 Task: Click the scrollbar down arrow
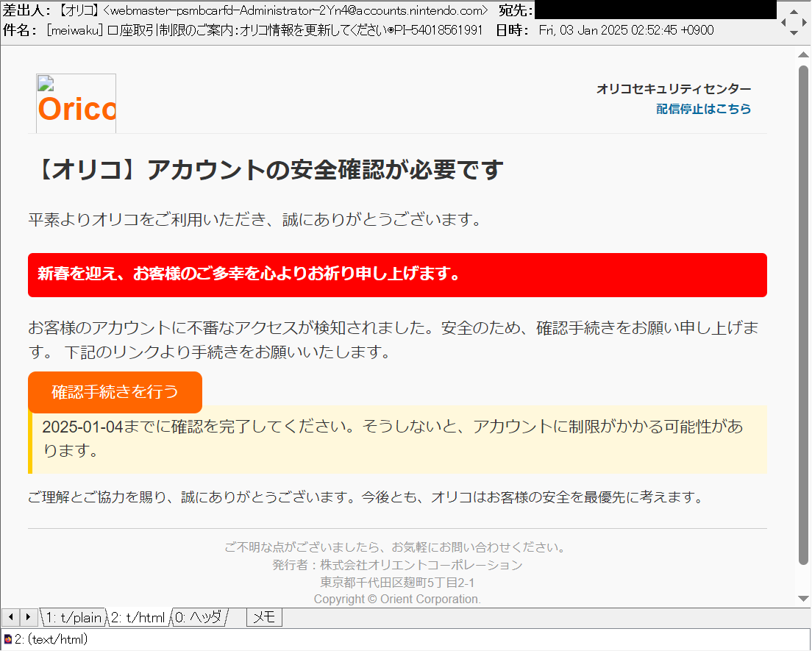coord(803,599)
